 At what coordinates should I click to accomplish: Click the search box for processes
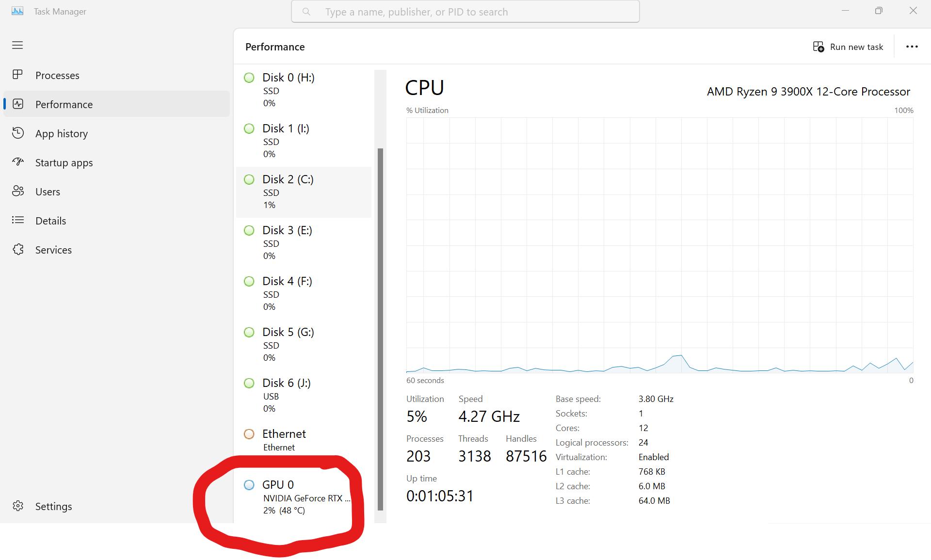tap(465, 12)
